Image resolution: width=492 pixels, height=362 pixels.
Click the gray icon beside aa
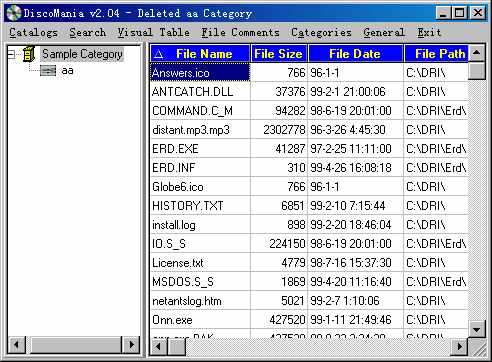(x=48, y=70)
